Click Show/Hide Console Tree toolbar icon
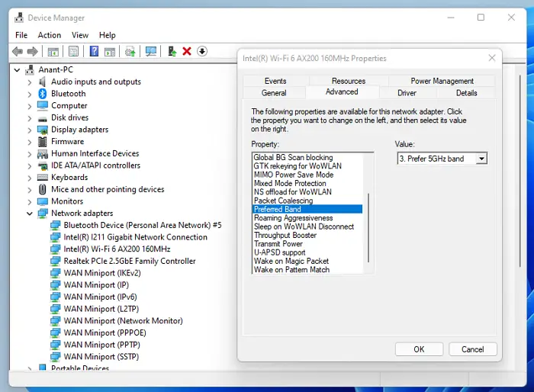 pos(53,52)
